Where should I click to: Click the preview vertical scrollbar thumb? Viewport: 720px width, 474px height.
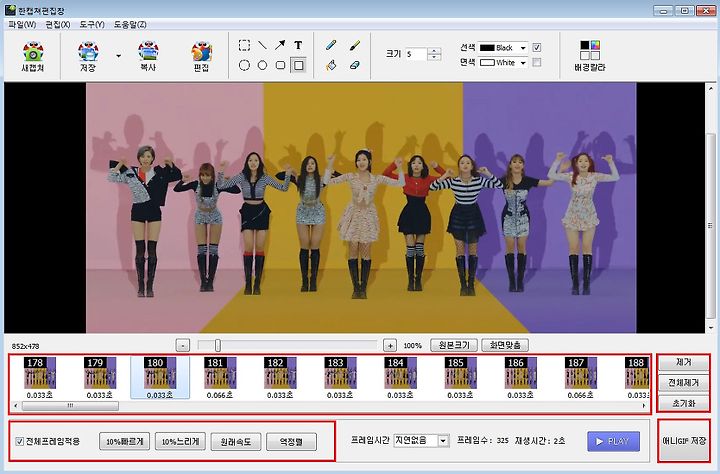point(711,225)
